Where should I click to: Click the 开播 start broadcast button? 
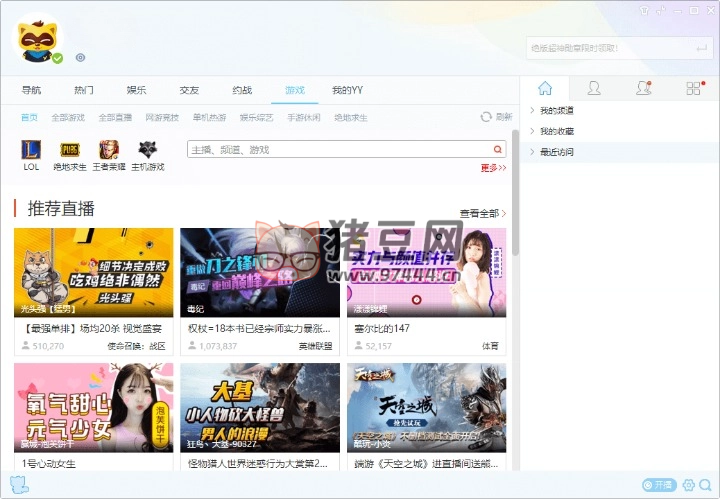point(660,485)
